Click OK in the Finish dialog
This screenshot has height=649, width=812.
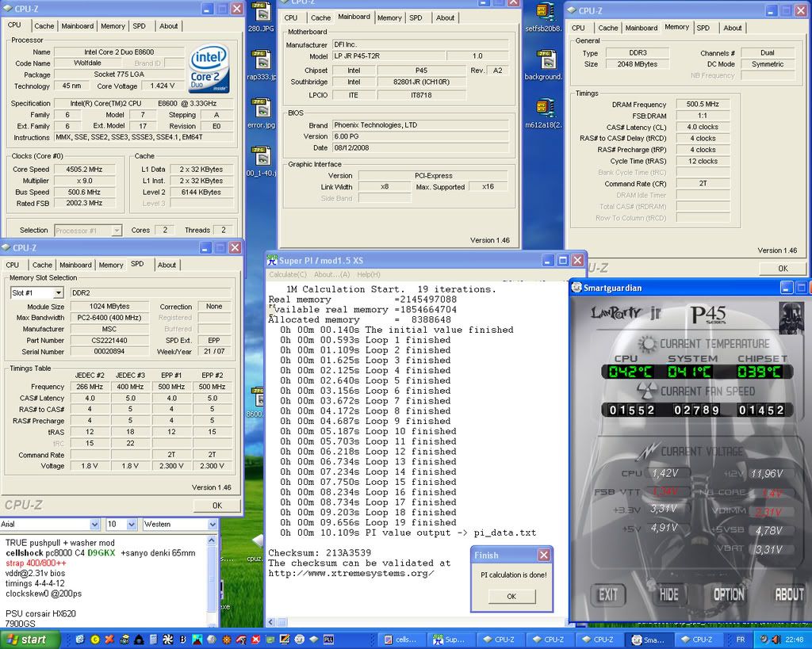tap(511, 597)
